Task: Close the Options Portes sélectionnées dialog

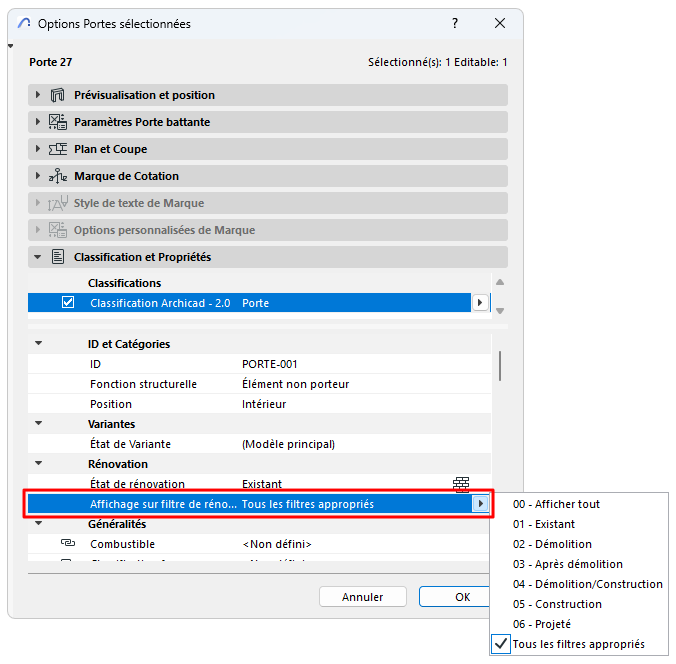Action: (x=500, y=23)
